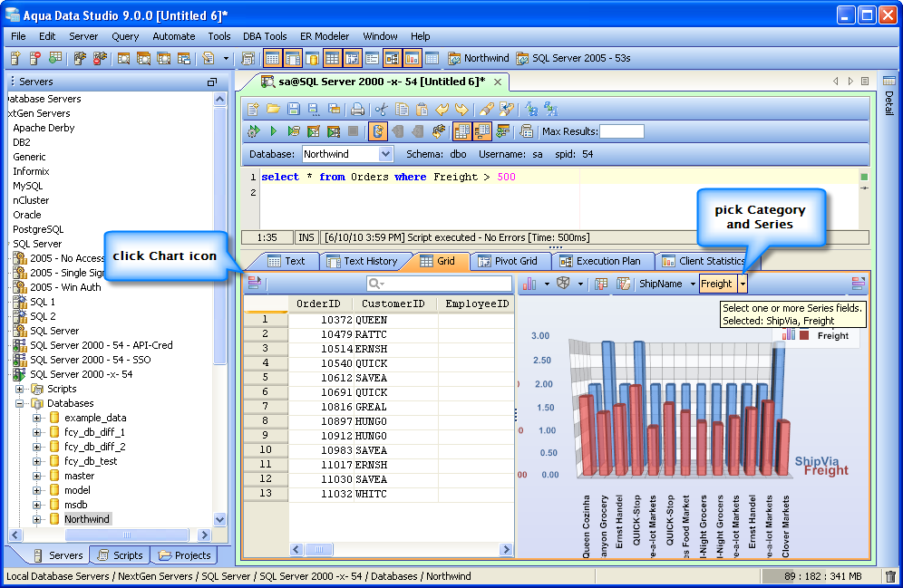Click the chart icon in grid toolbar
Viewport: 903px width, 588px height.
(529, 284)
